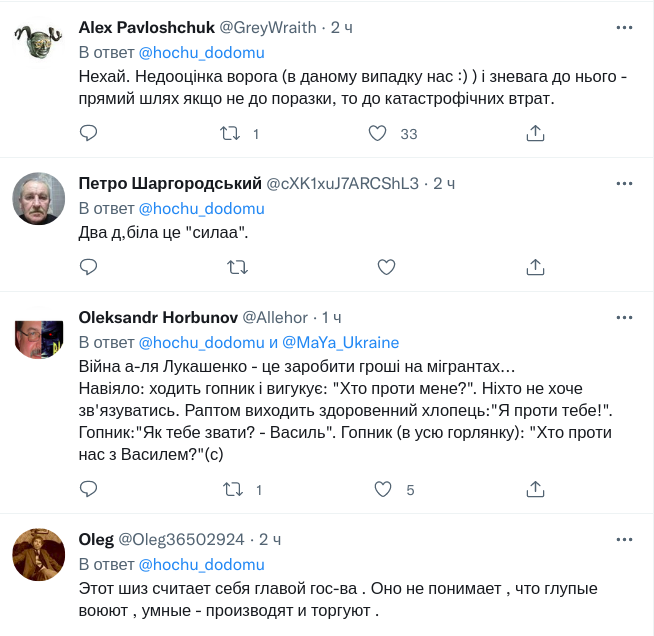
Task: Like Oleksandr Horbunov's tweet with 5 likes
Action: pyautogui.click(x=382, y=489)
